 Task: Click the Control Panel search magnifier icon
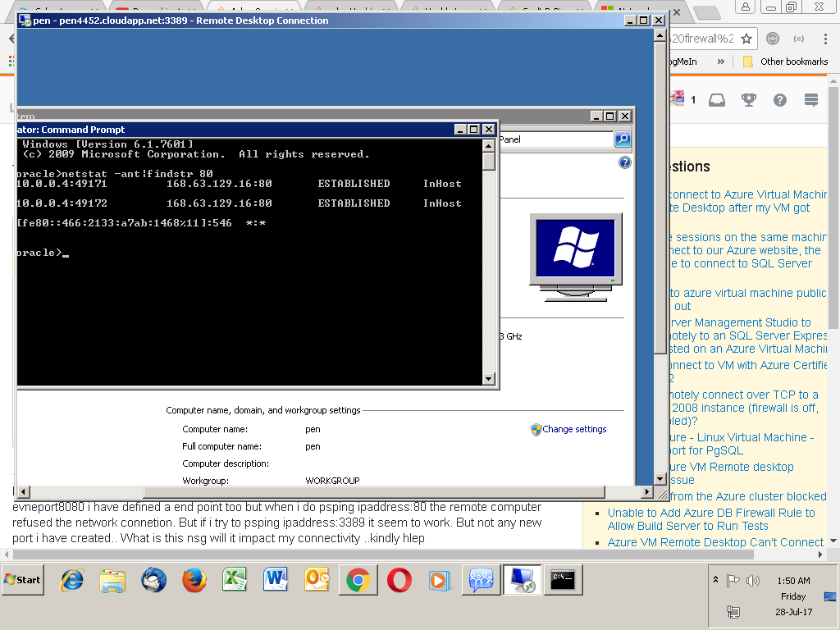coord(623,139)
